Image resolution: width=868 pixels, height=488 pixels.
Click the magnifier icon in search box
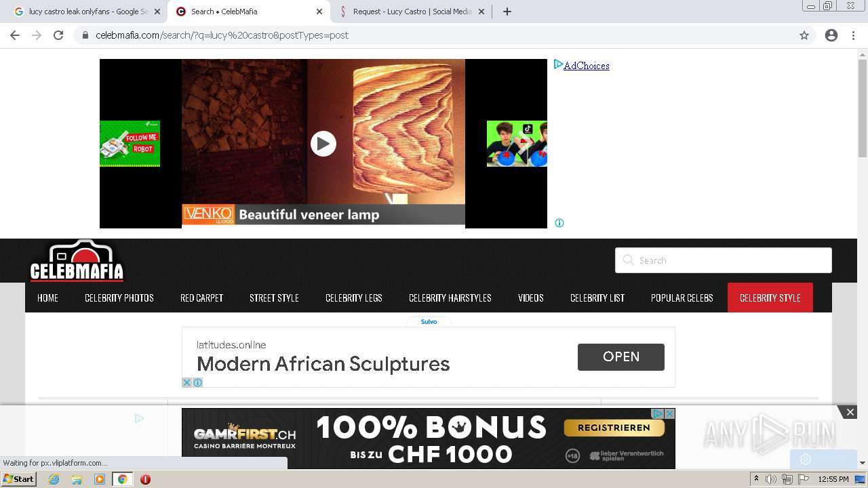point(628,260)
